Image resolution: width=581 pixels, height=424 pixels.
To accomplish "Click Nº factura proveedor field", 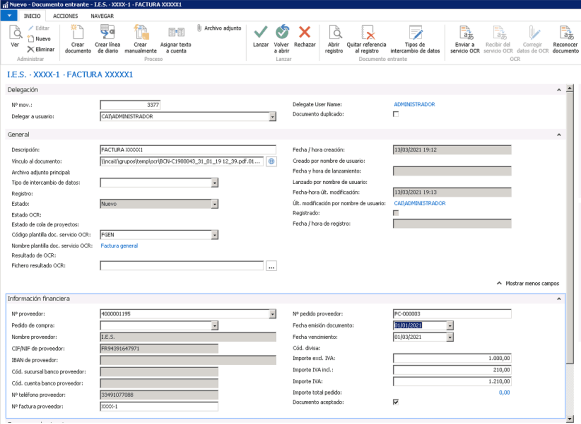I will click(x=159, y=407).
